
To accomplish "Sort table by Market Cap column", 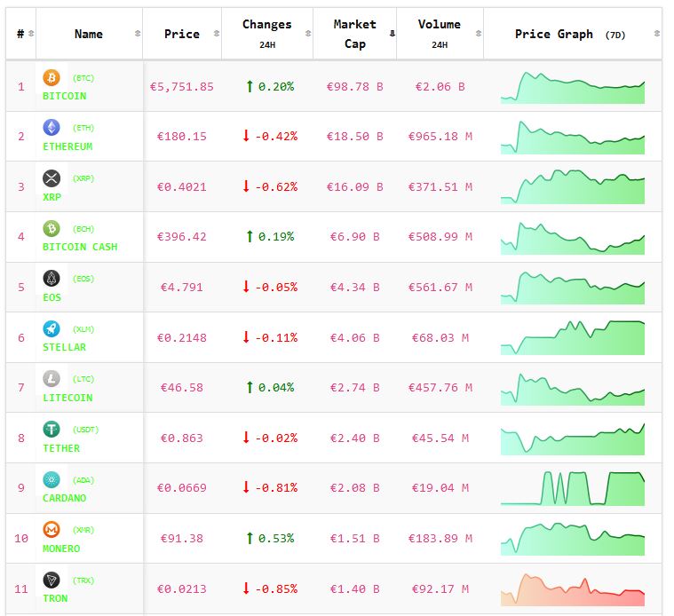I will click(354, 34).
